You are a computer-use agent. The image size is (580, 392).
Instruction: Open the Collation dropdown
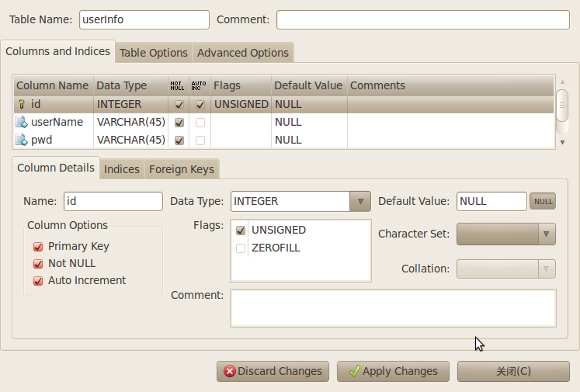tap(547, 269)
